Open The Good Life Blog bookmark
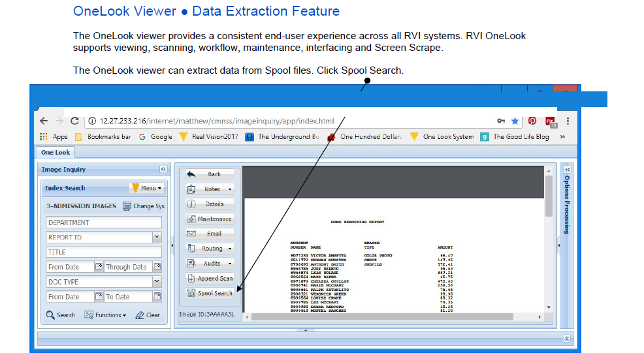The height and width of the screenshot is (353, 644). (515, 136)
